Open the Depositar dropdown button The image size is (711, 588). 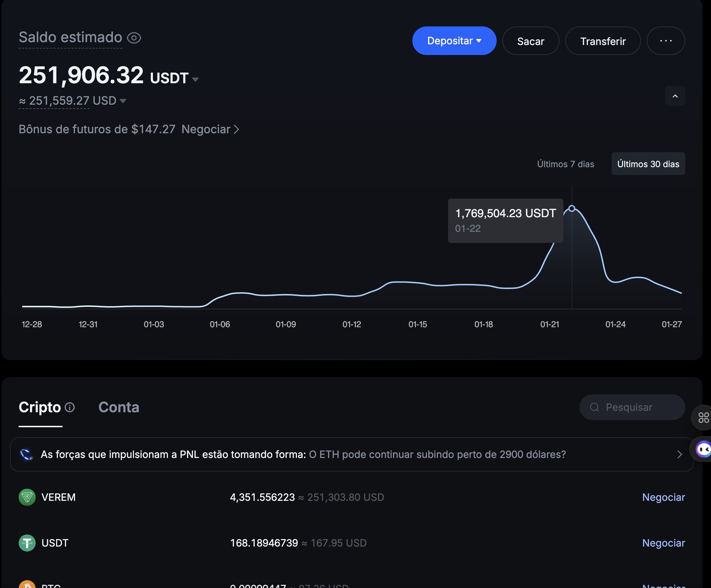pos(454,41)
